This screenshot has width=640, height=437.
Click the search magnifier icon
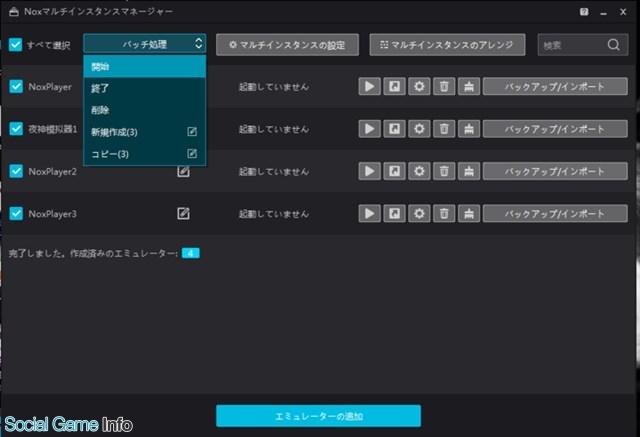click(x=613, y=44)
